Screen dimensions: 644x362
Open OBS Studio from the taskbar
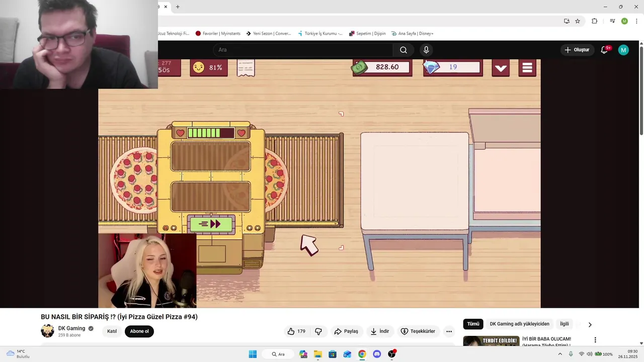(x=391, y=354)
